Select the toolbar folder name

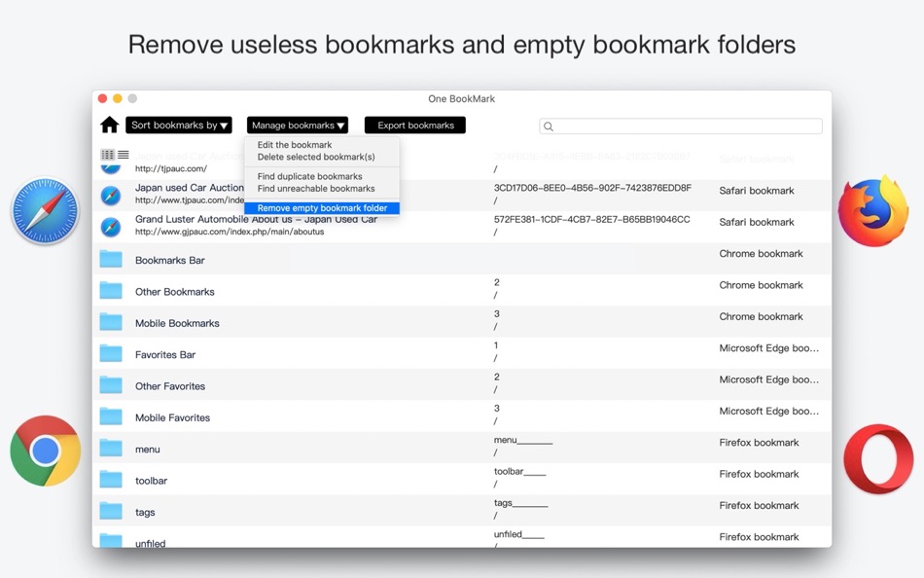[x=151, y=481]
